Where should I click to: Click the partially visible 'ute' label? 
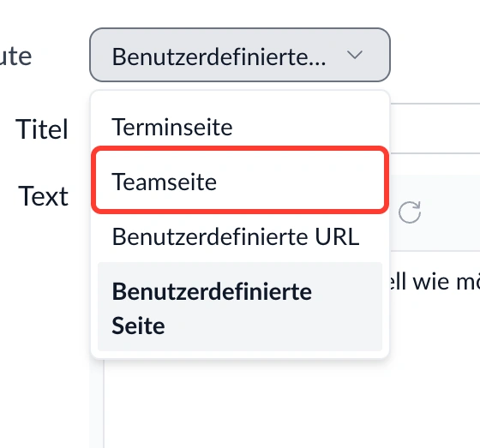(15, 57)
